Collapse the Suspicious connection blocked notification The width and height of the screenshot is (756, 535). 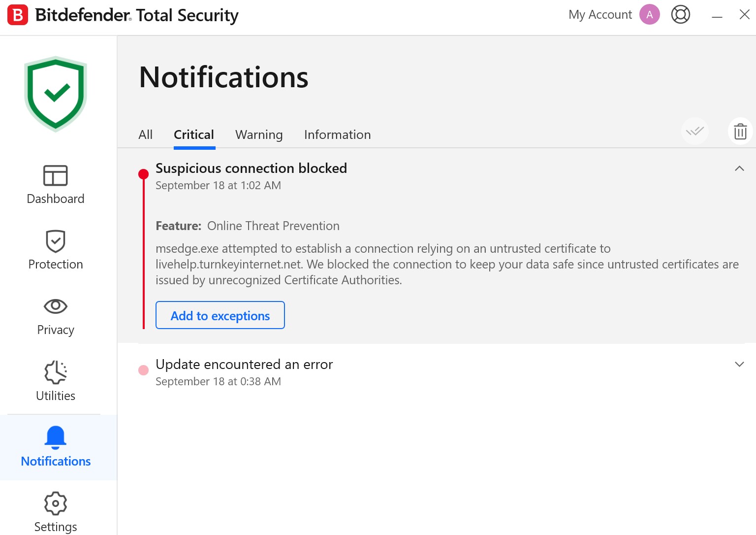[739, 168]
